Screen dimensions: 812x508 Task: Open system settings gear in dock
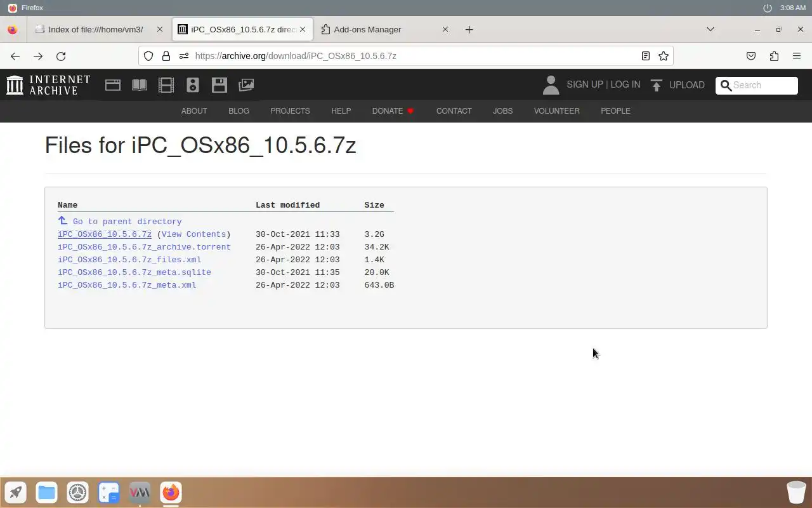(77, 492)
